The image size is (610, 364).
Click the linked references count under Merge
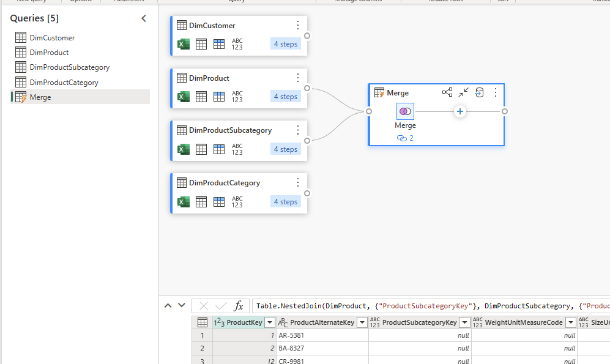tap(405, 138)
